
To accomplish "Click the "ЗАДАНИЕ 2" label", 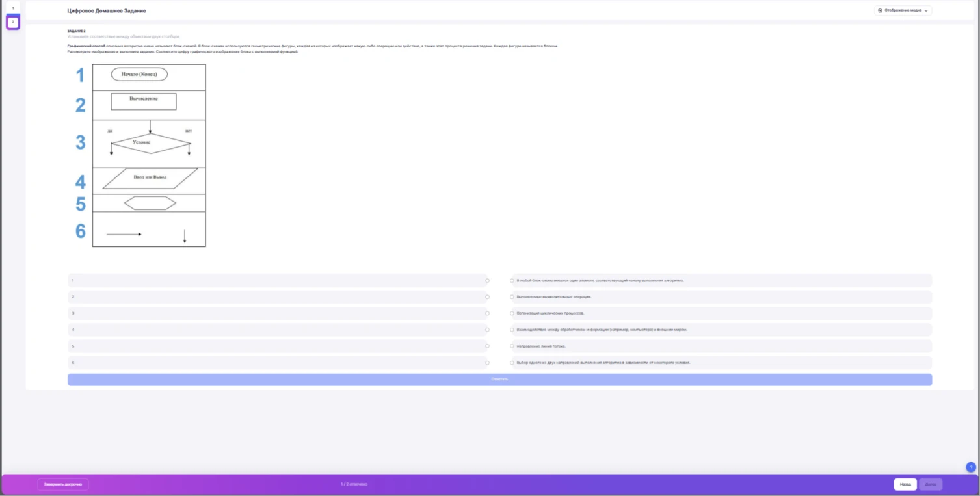I will point(76,31).
